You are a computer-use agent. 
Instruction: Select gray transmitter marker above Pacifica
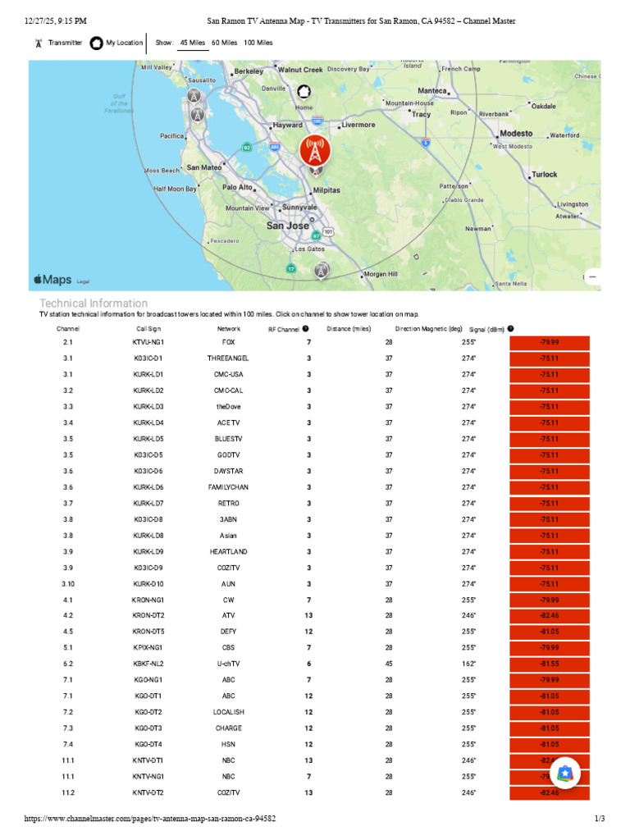click(x=198, y=115)
